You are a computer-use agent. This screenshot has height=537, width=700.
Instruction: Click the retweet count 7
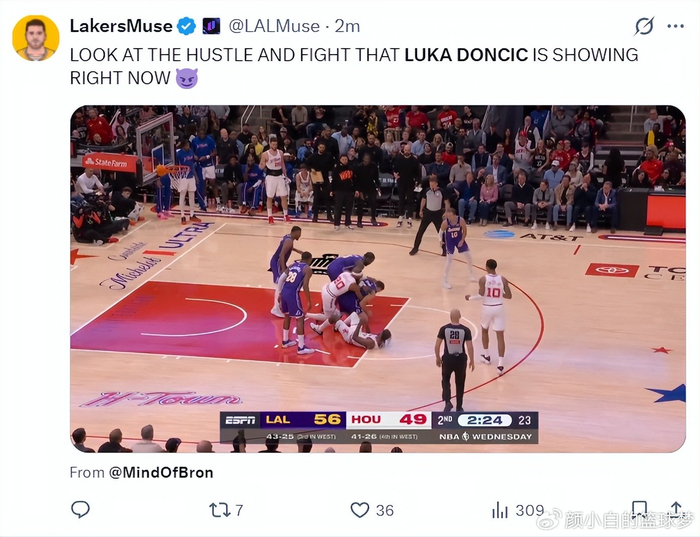tap(239, 510)
